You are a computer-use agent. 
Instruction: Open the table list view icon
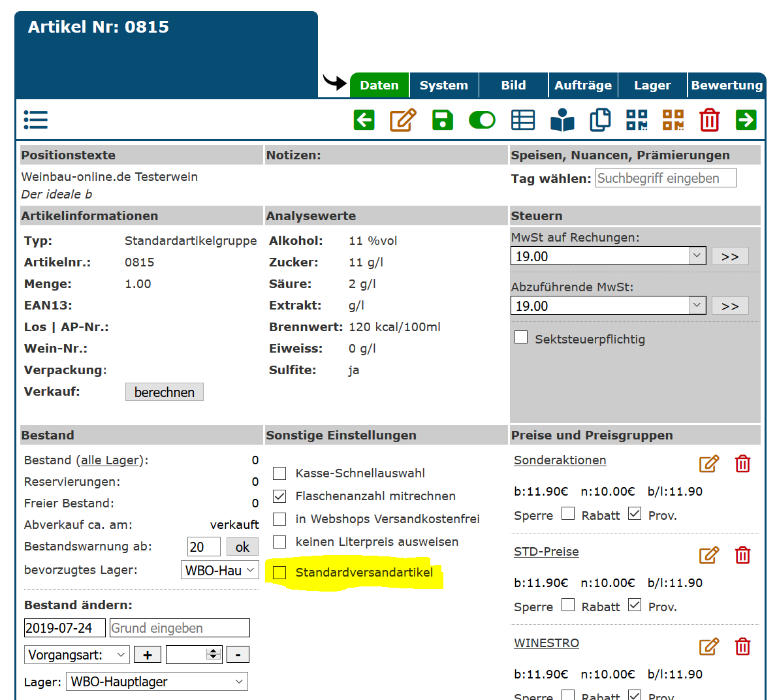click(522, 120)
